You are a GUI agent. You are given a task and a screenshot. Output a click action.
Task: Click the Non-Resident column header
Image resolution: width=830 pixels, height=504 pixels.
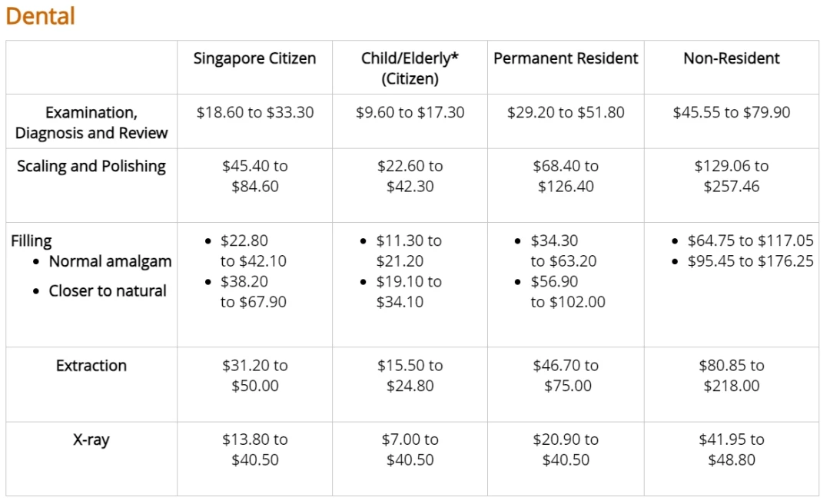[x=732, y=58]
